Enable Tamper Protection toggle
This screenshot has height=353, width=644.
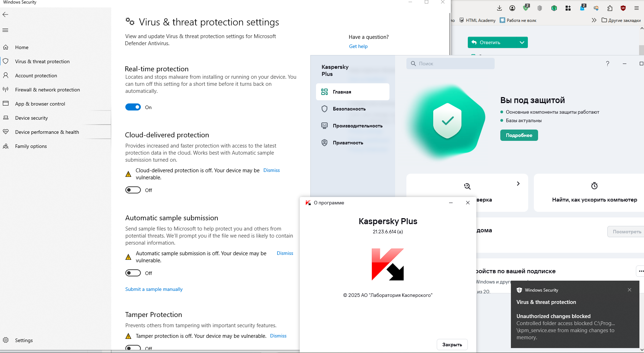(x=133, y=348)
